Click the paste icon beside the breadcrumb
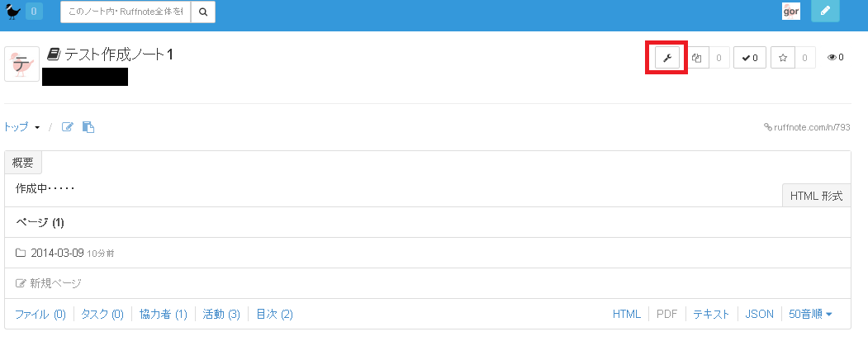This screenshot has height=346, width=868. pyautogui.click(x=88, y=127)
